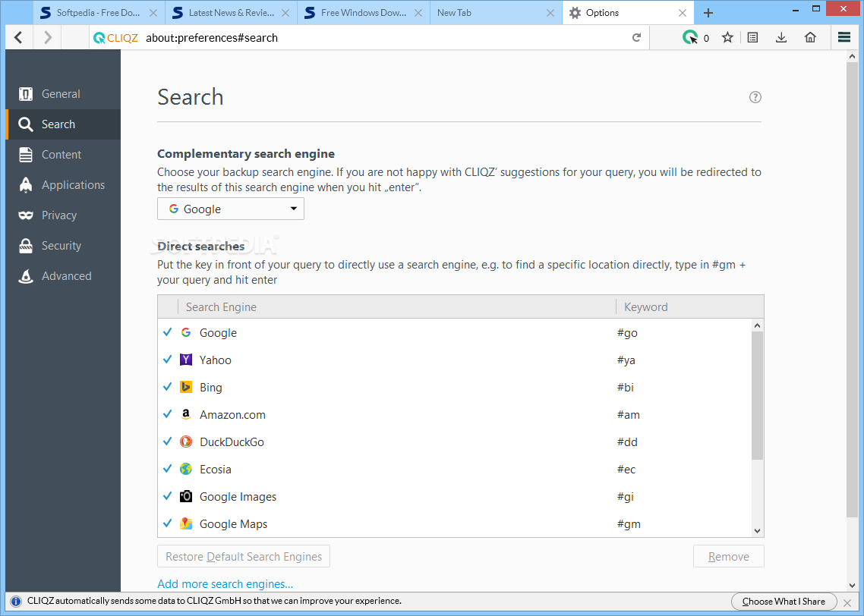The height and width of the screenshot is (616, 864).
Task: Click Add more search engines link
Action: tap(225, 584)
